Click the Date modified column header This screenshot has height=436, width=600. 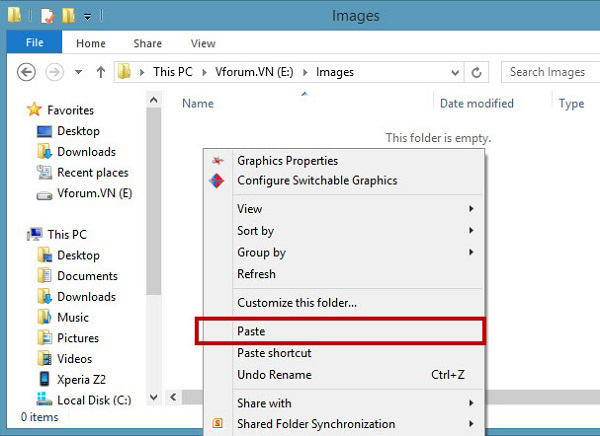(x=476, y=103)
